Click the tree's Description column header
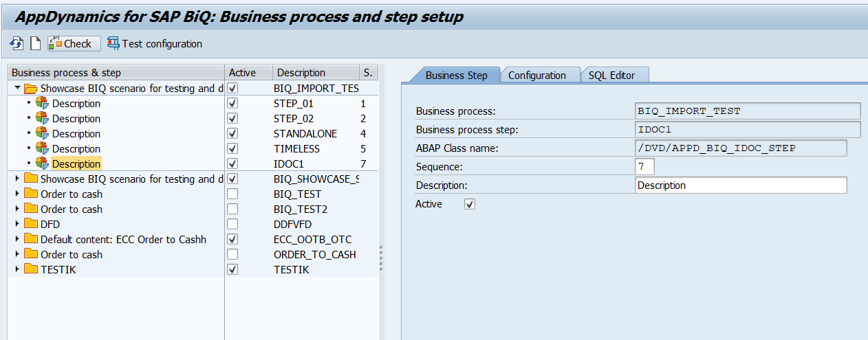868x340 pixels. point(316,73)
